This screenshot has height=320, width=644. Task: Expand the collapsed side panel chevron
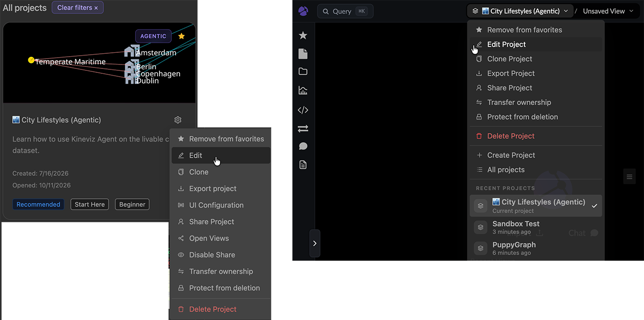pos(315,243)
